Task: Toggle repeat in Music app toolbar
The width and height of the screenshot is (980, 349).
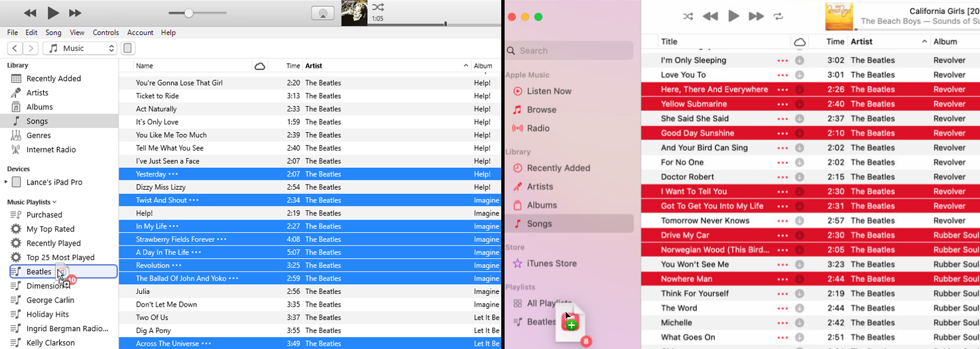Action: pos(778,16)
